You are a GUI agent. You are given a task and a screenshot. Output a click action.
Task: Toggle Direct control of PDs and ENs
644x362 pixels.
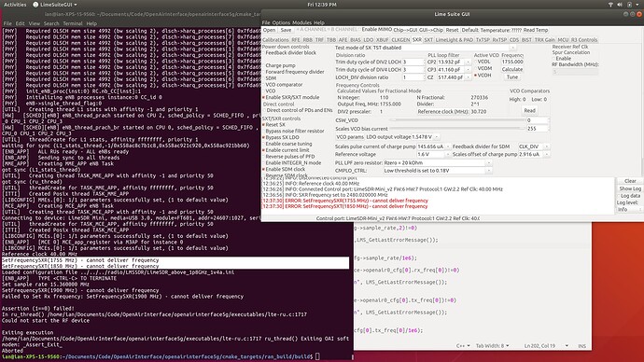point(299,110)
